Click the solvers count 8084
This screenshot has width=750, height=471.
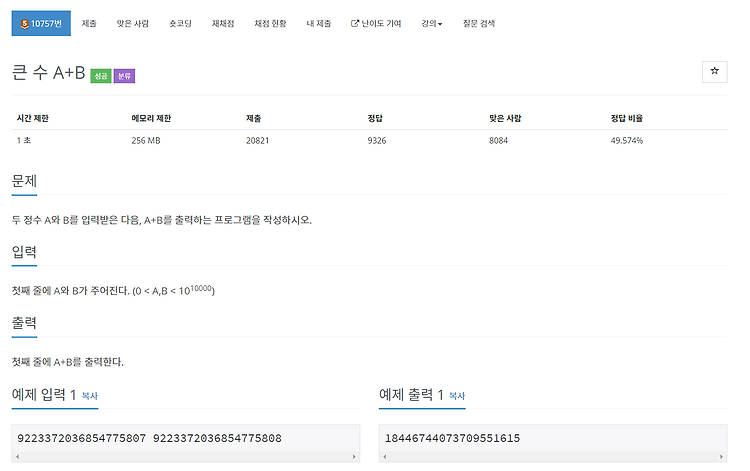(x=498, y=141)
